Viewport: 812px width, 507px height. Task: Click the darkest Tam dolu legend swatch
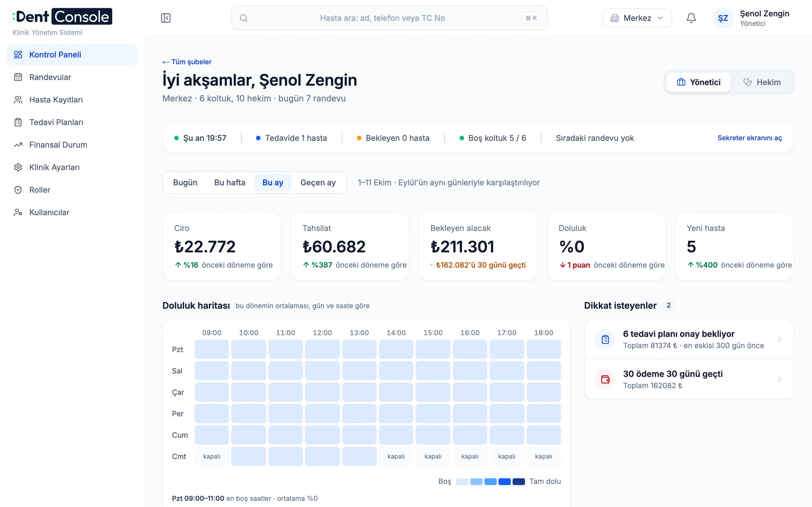click(x=518, y=482)
